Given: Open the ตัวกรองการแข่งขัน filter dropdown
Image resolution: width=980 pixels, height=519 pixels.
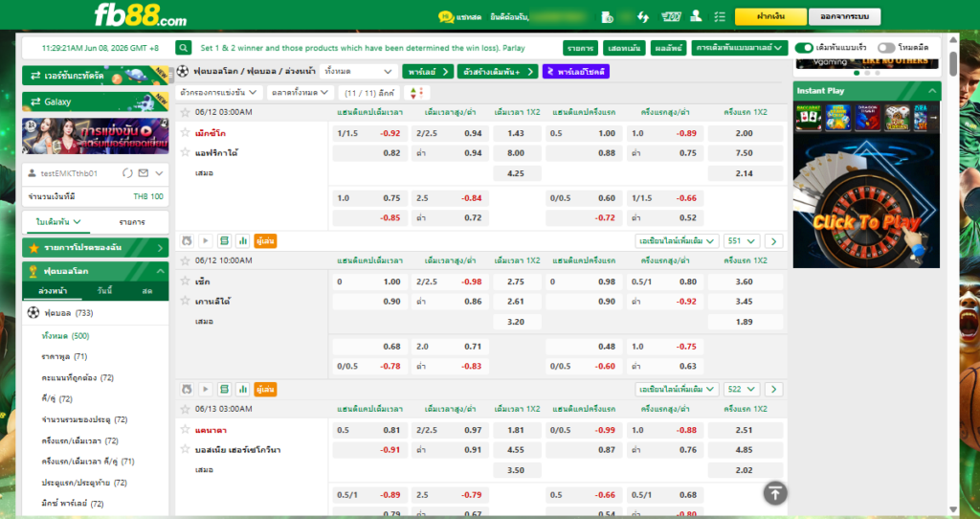Looking at the screenshot, I should coord(218,93).
